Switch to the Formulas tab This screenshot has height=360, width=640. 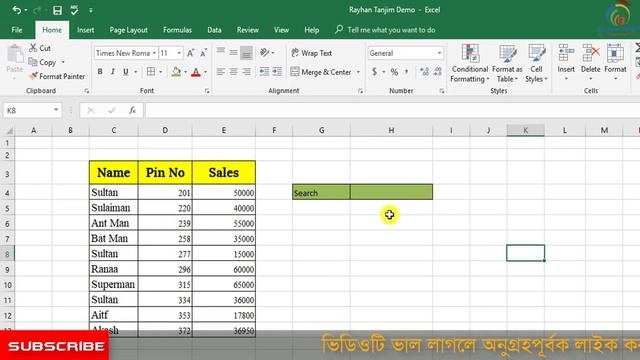(x=177, y=30)
